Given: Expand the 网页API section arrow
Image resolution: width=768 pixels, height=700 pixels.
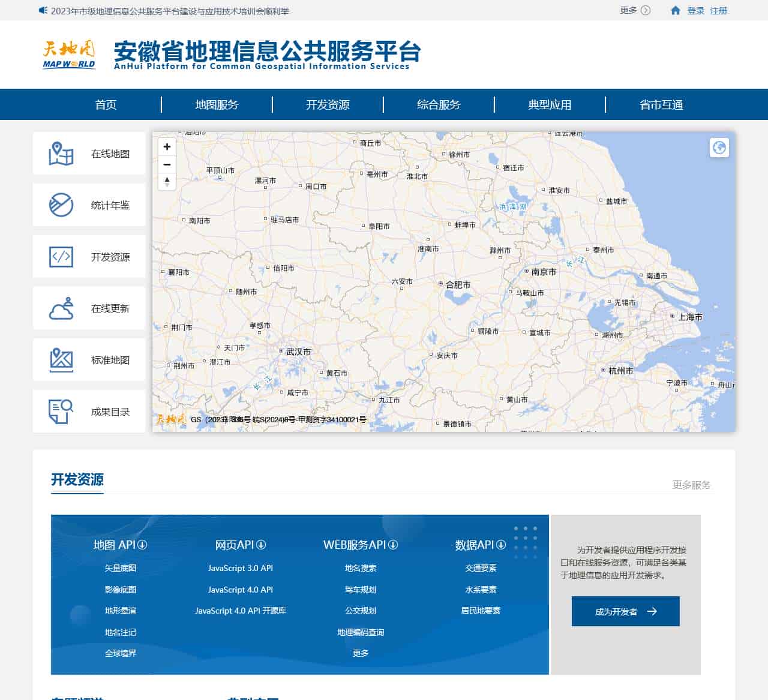Looking at the screenshot, I should [261, 545].
